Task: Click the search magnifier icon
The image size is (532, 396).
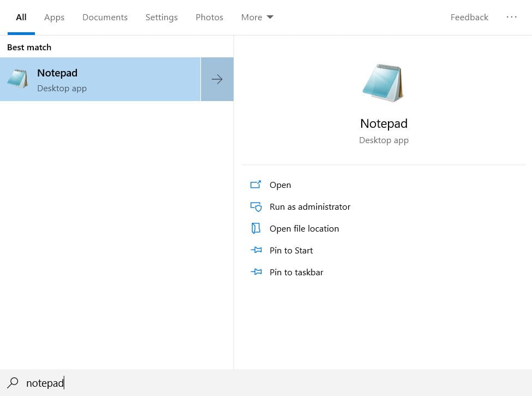Action: pyautogui.click(x=13, y=382)
